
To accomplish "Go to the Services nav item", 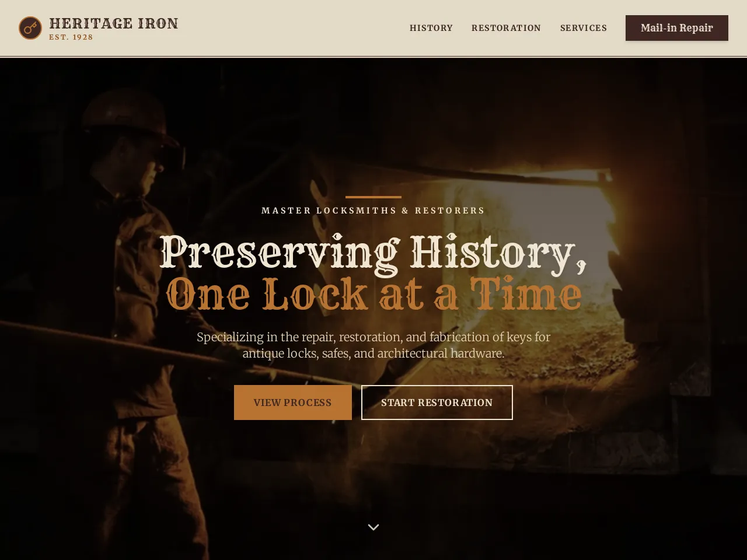I will [x=584, y=28].
